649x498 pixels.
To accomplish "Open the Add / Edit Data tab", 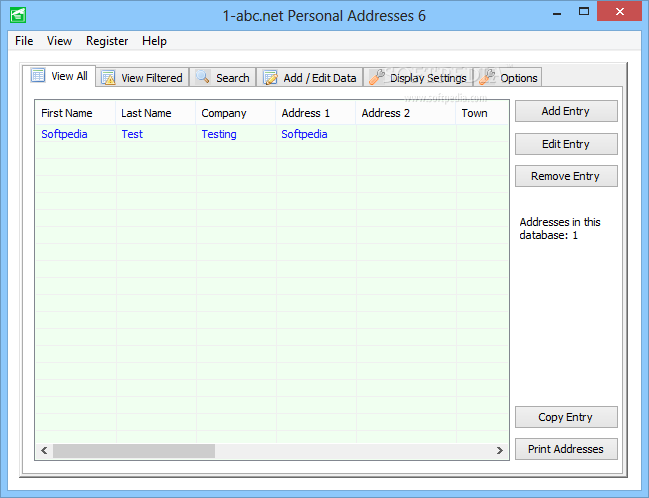I will [x=310, y=77].
